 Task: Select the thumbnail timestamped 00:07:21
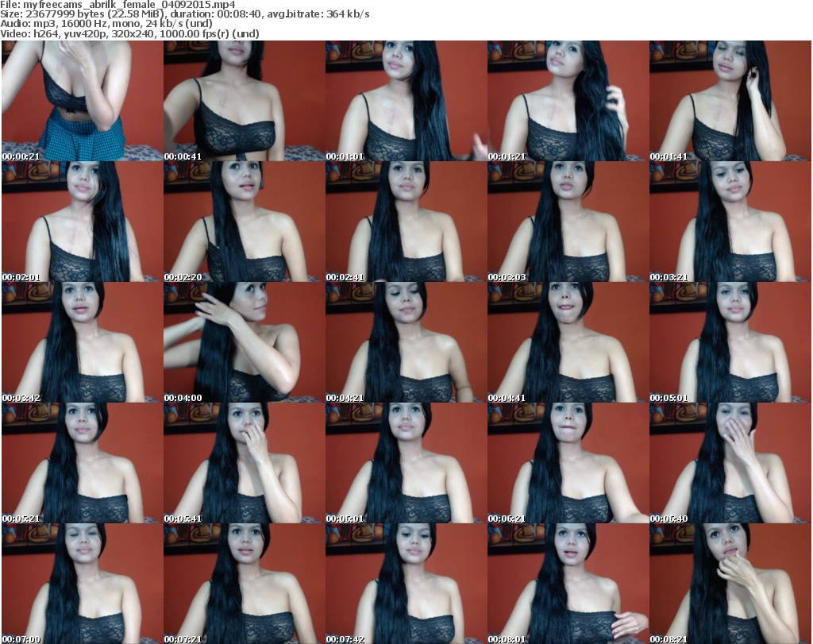pyautogui.click(x=245, y=584)
